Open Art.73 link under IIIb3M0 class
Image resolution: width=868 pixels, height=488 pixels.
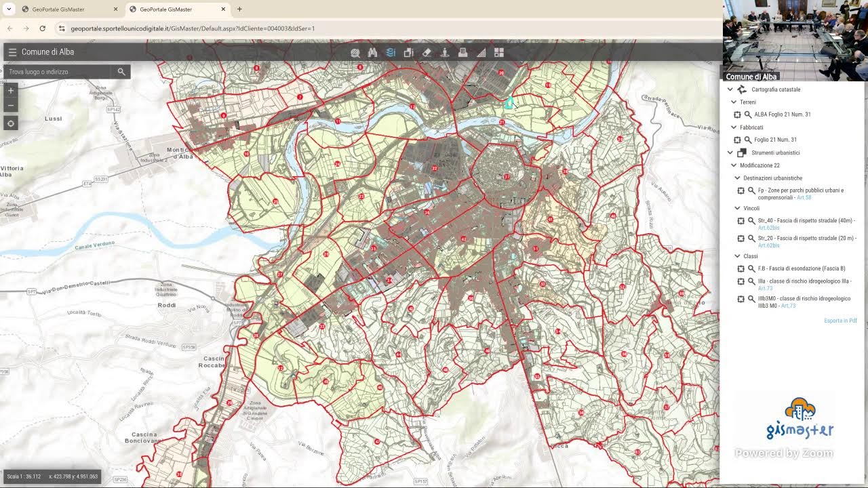click(788, 306)
